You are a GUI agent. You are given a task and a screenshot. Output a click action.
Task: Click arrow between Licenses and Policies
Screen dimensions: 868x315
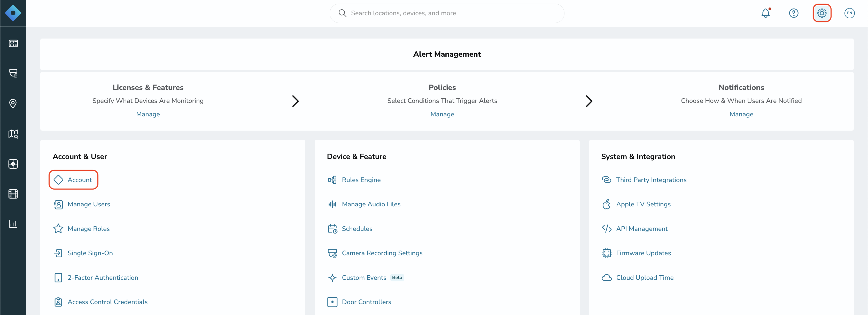click(x=295, y=101)
